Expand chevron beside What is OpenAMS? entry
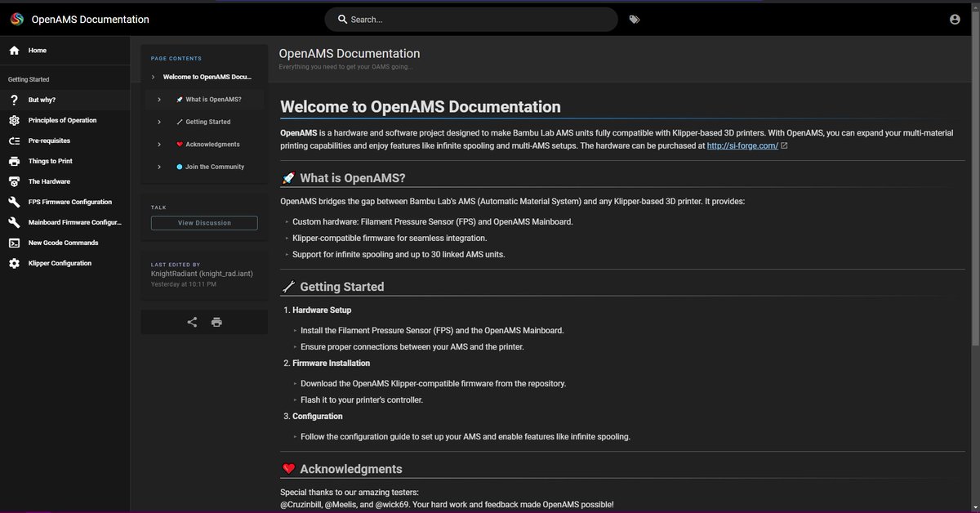 click(x=159, y=100)
